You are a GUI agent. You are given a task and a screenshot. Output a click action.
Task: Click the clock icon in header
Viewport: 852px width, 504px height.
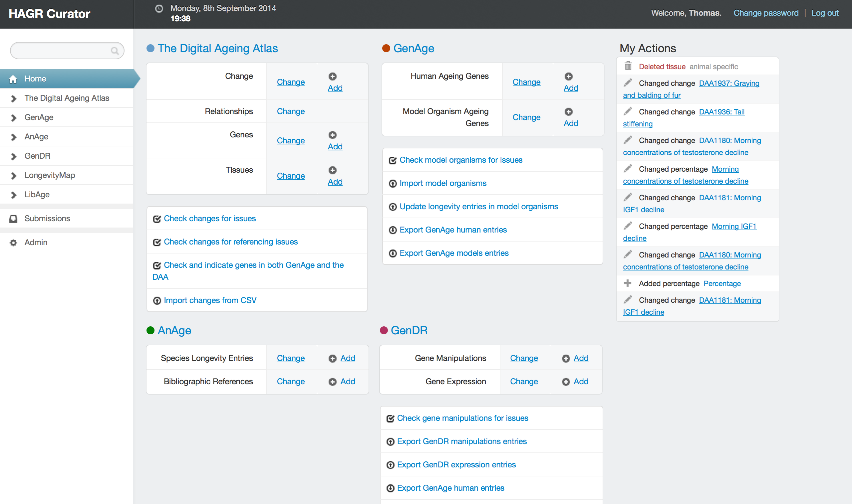(159, 9)
